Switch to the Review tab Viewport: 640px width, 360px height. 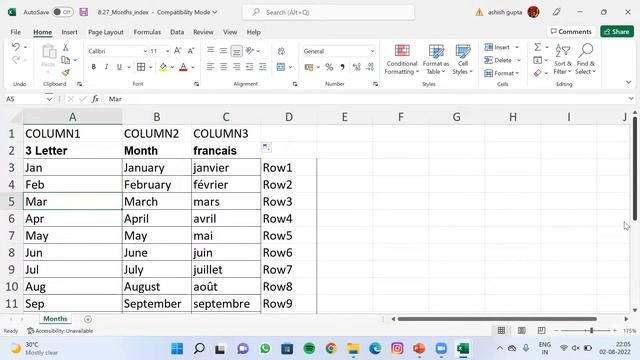click(203, 32)
